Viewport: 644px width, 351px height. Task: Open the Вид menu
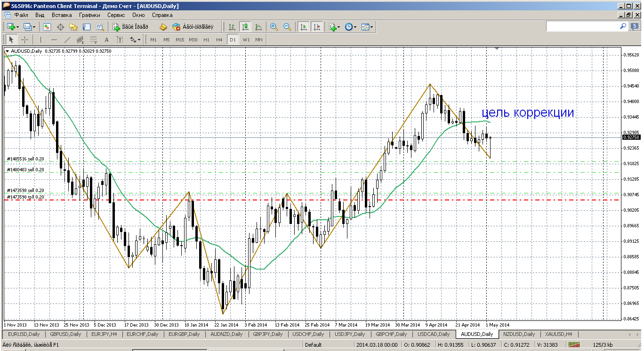(39, 15)
